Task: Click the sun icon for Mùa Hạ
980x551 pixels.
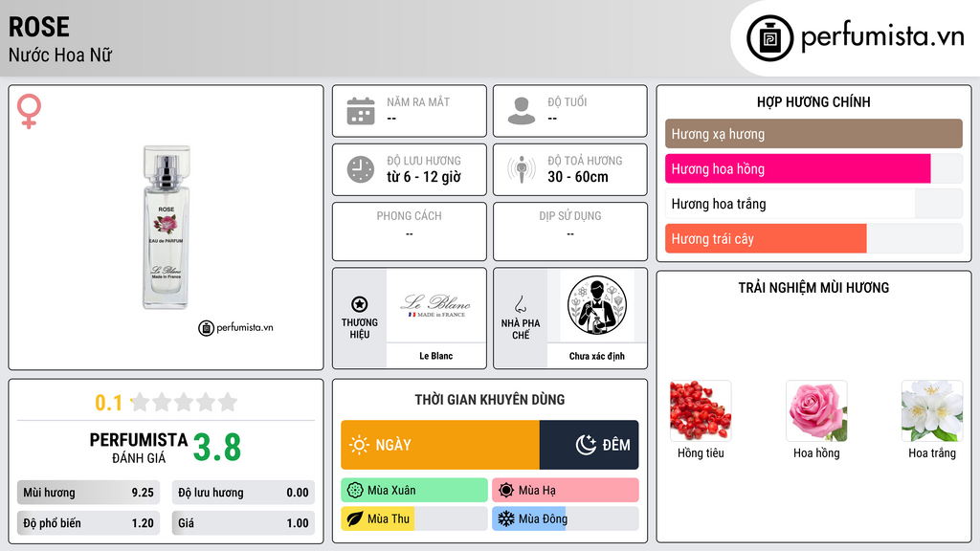Action: pyautogui.click(x=506, y=491)
